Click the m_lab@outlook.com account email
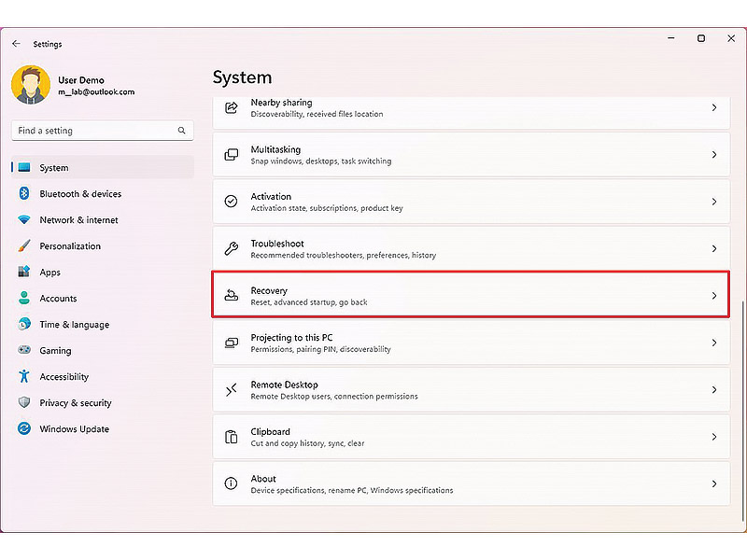This screenshot has height=560, width=747. (96, 91)
